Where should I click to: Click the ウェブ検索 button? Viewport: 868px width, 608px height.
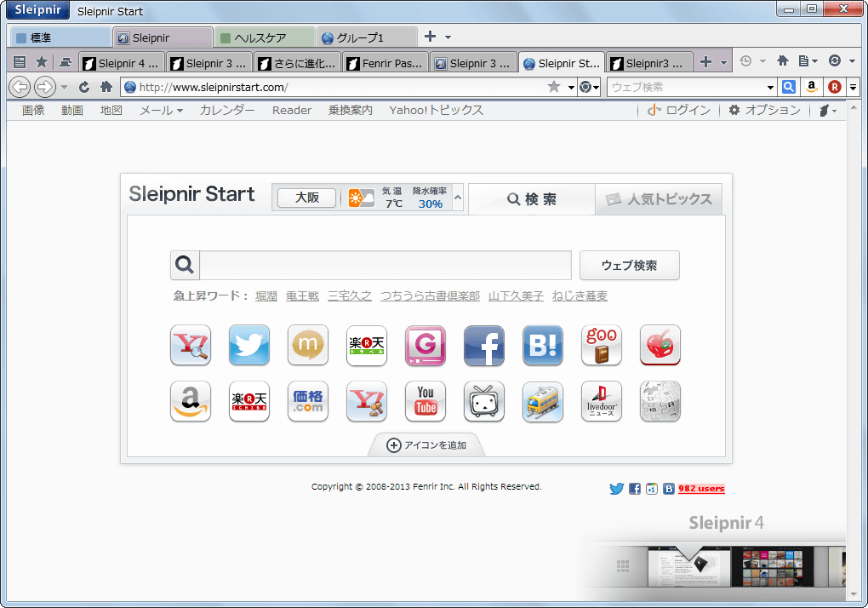tap(630, 265)
